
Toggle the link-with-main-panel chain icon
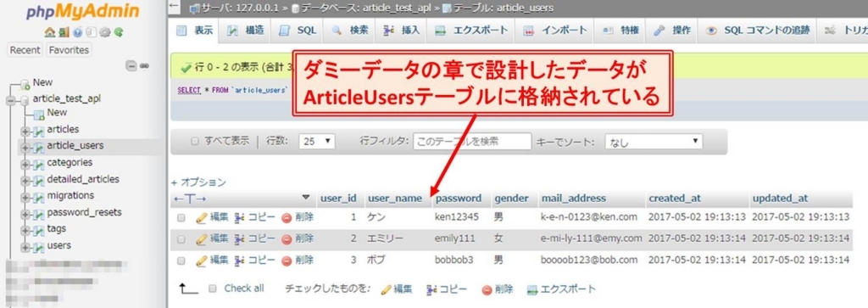(x=144, y=66)
